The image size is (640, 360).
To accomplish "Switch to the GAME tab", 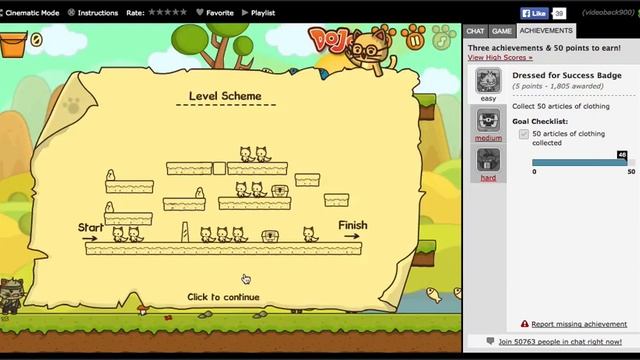I will point(501,31).
